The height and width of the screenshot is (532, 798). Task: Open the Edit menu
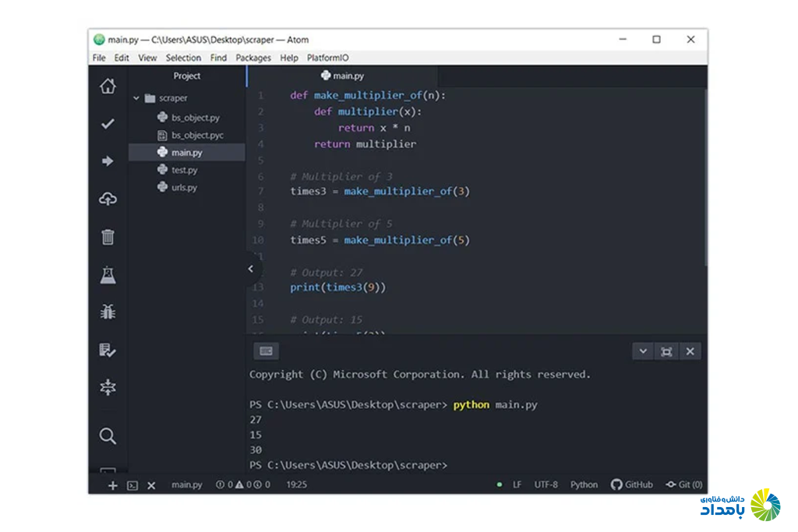coord(121,58)
